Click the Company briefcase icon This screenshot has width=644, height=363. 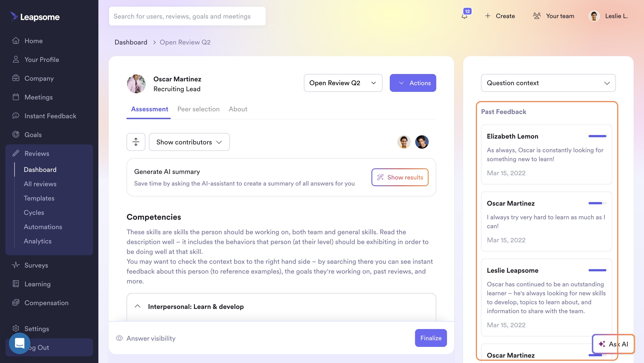click(x=16, y=78)
